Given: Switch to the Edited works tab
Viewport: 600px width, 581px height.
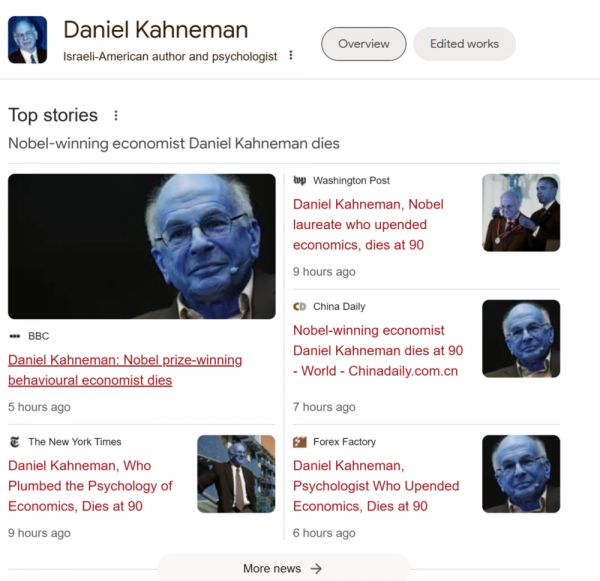Looking at the screenshot, I should pos(465,44).
